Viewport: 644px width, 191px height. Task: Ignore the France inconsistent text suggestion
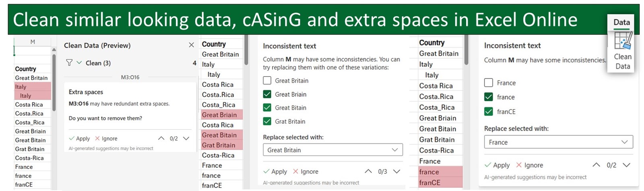point(529,165)
